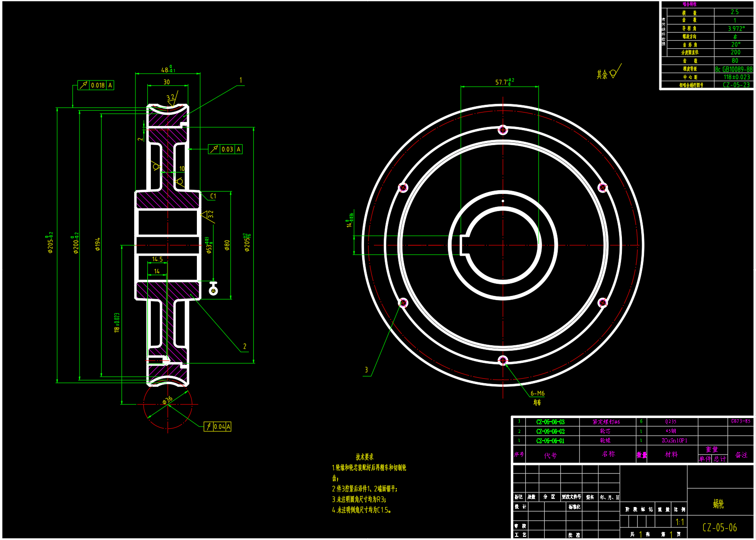Select the 1:1 scale value cell
Screen dimensions: 756x540
tap(679, 522)
